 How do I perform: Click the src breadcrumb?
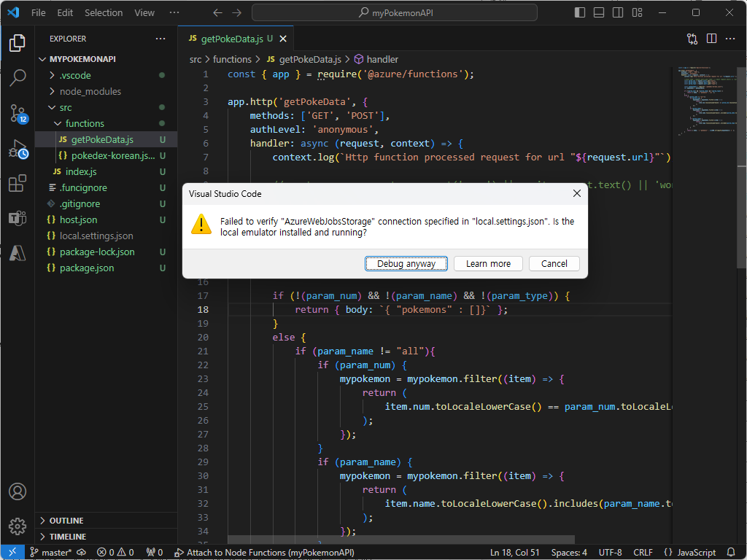pos(196,59)
